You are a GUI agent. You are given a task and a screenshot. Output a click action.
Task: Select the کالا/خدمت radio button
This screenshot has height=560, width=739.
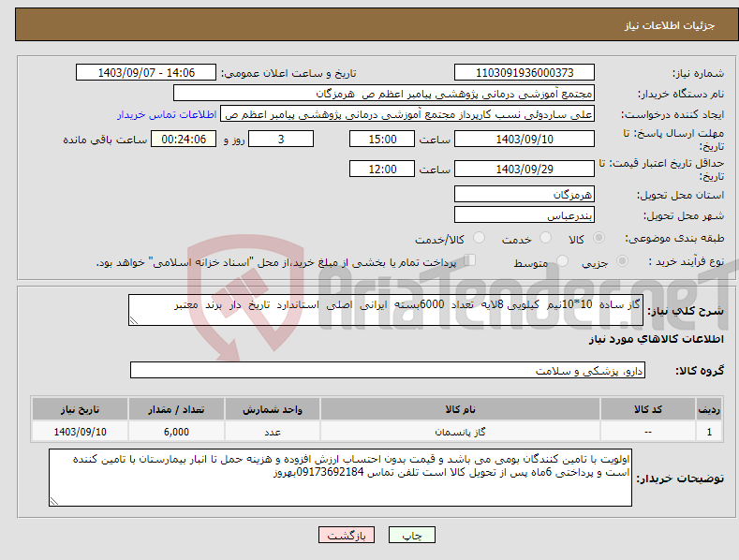click(479, 238)
